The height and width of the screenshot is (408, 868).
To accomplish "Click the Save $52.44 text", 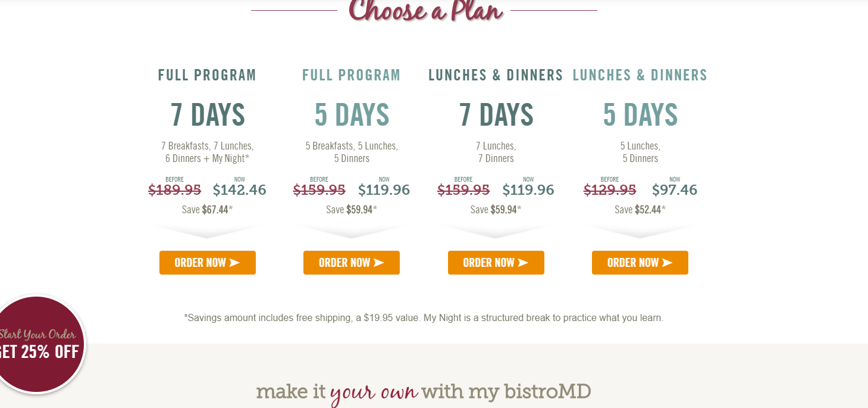I will [640, 210].
